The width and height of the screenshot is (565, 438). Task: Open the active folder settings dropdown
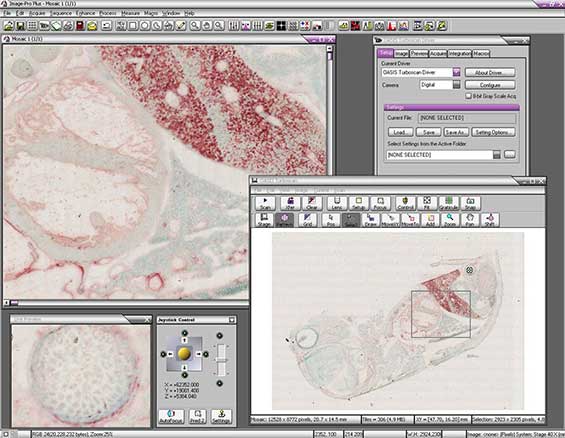497,155
